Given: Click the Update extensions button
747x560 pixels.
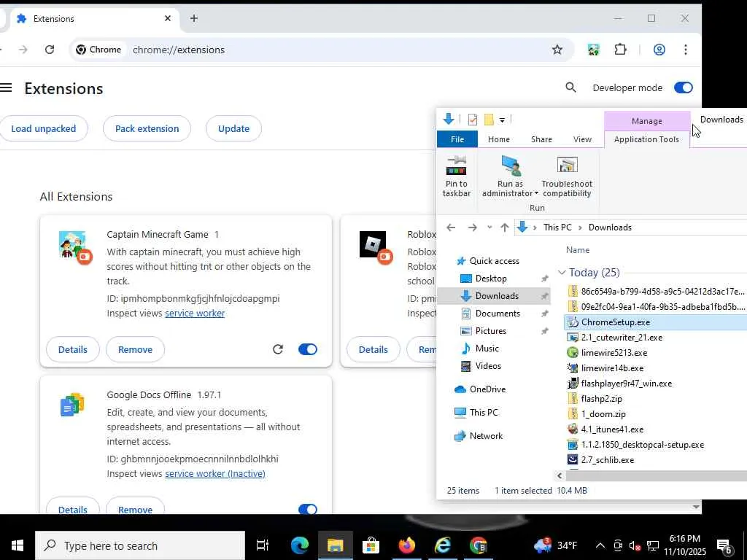Looking at the screenshot, I should point(233,128).
